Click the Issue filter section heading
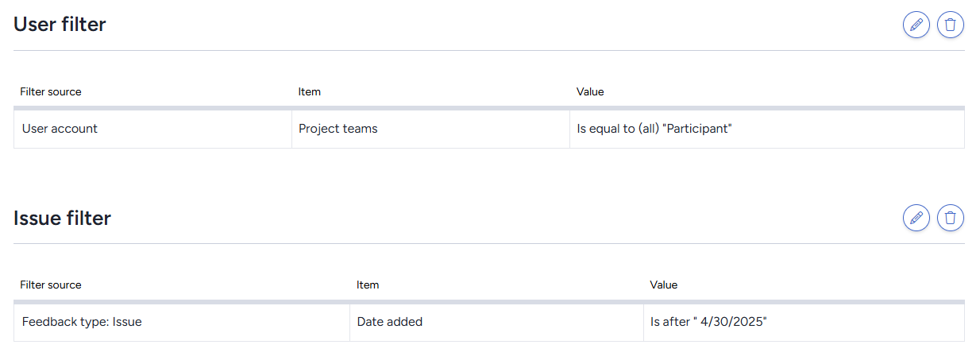This screenshot has height=364, width=980. (62, 218)
